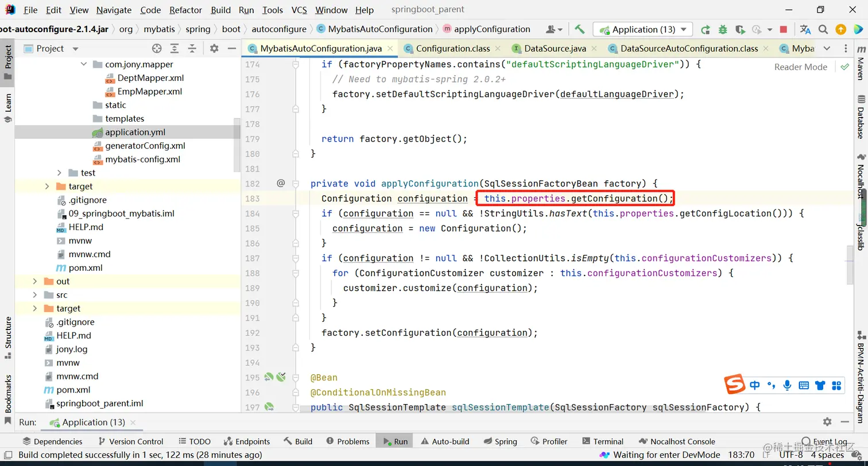The width and height of the screenshot is (868, 466).
Task: Click the green inspection checkmark in editor
Action: (x=844, y=67)
